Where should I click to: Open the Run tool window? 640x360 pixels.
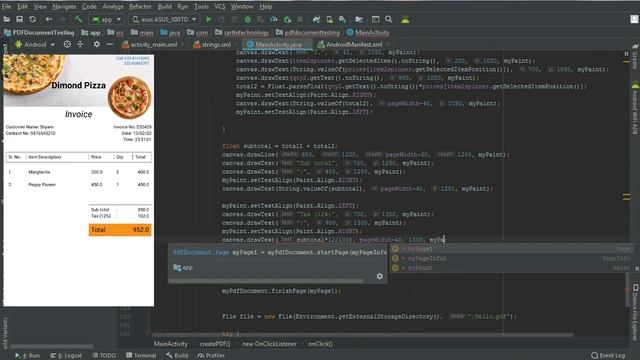[x=27, y=356]
